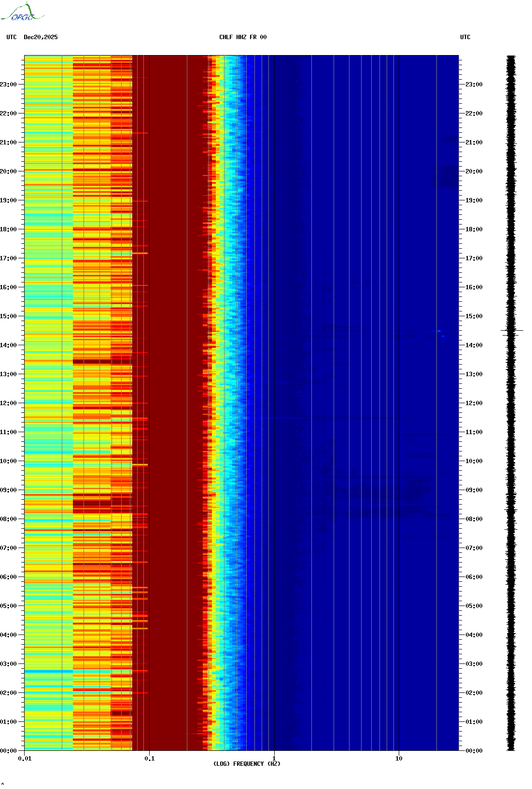This screenshot has height=789, width=532.
Task: Click the right axis 17:00 time label
Action: 474,258
